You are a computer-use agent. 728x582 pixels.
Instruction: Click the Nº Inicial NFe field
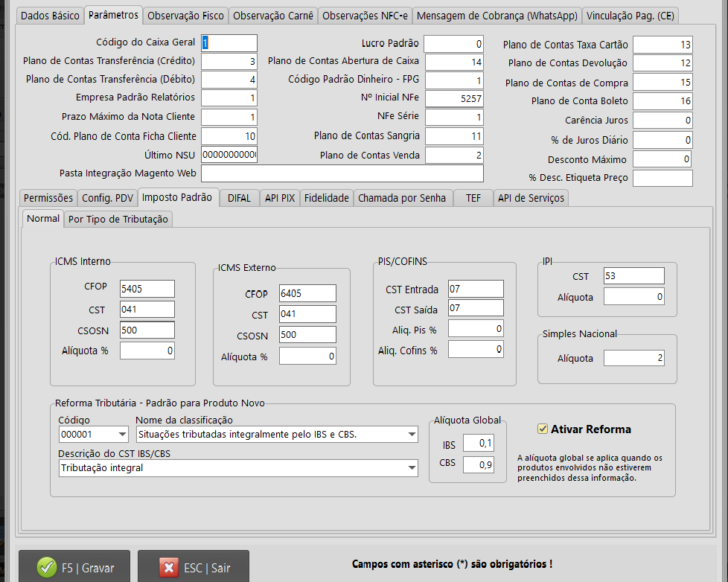[454, 98]
